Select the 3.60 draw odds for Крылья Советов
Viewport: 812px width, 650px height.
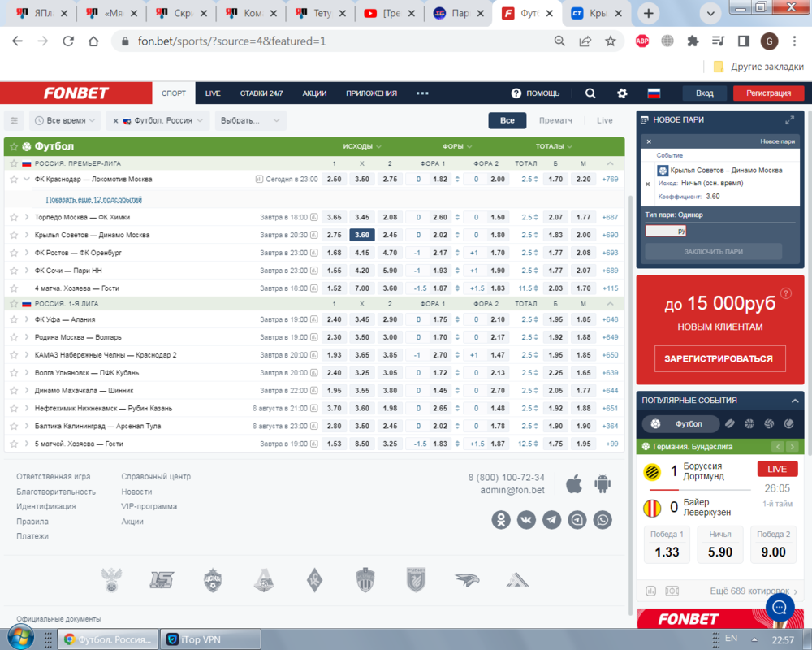coord(362,235)
